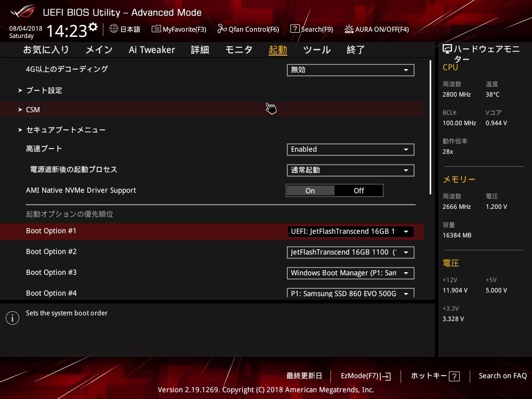Viewport: 532px width, 399px height.
Task: Open the ホットキー help
Action: pos(435,376)
